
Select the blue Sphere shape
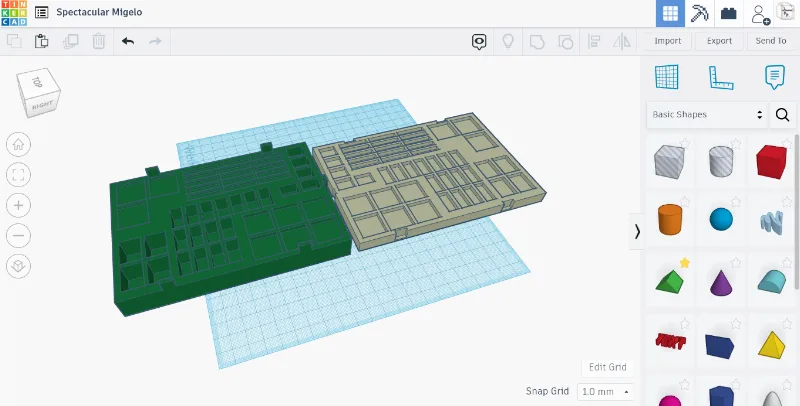point(721,219)
